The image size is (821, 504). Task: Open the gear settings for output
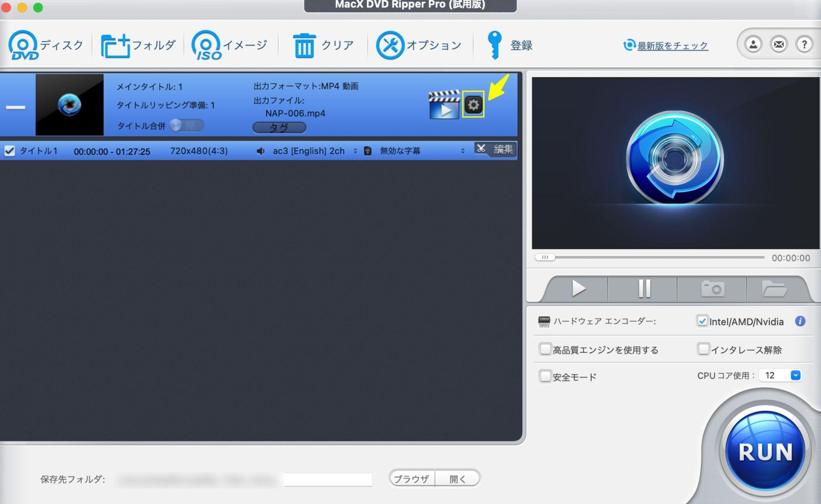[x=473, y=105]
